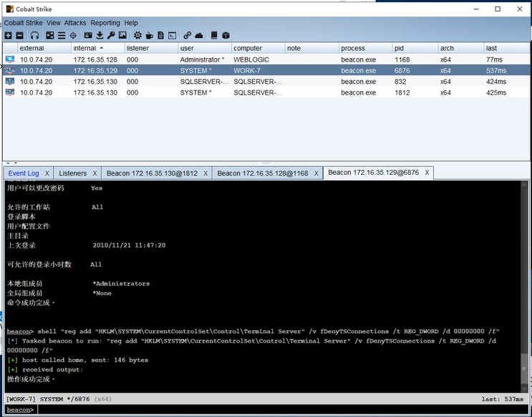This screenshot has width=532, height=417.
Task: Switch to the Beacon 172.16.35.130@1812 tab
Action: 152,173
